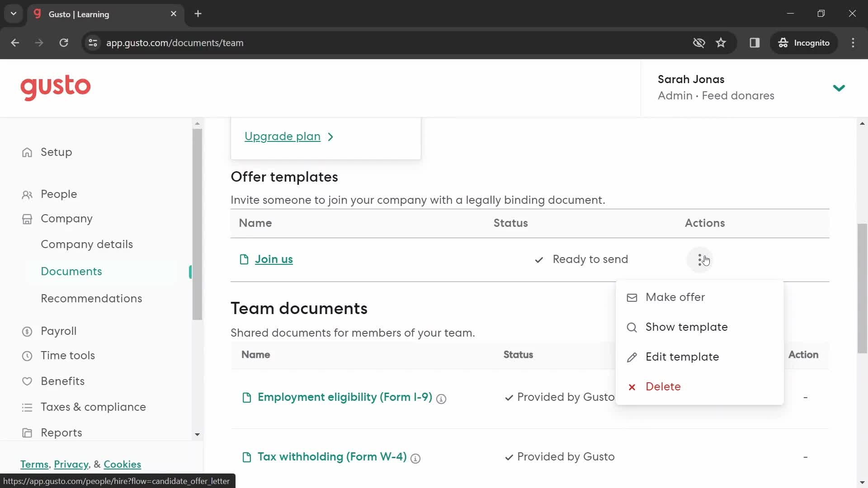Image resolution: width=868 pixels, height=488 pixels.
Task: Click the envelope icon next to 'Make offer'
Action: (x=632, y=297)
